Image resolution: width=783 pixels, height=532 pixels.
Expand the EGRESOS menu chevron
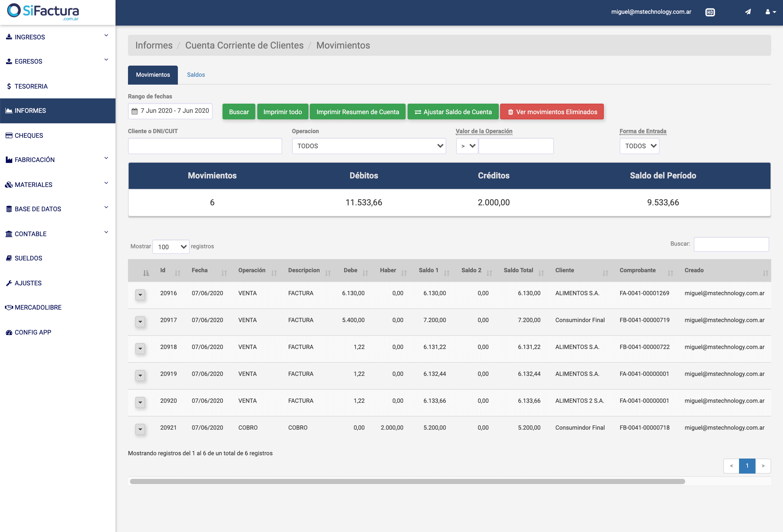(x=106, y=60)
